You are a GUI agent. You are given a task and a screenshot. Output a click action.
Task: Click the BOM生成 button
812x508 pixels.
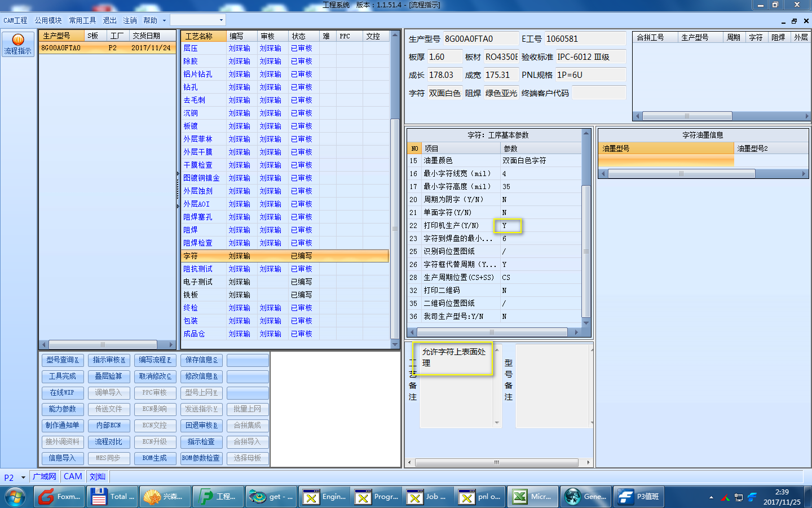point(155,458)
